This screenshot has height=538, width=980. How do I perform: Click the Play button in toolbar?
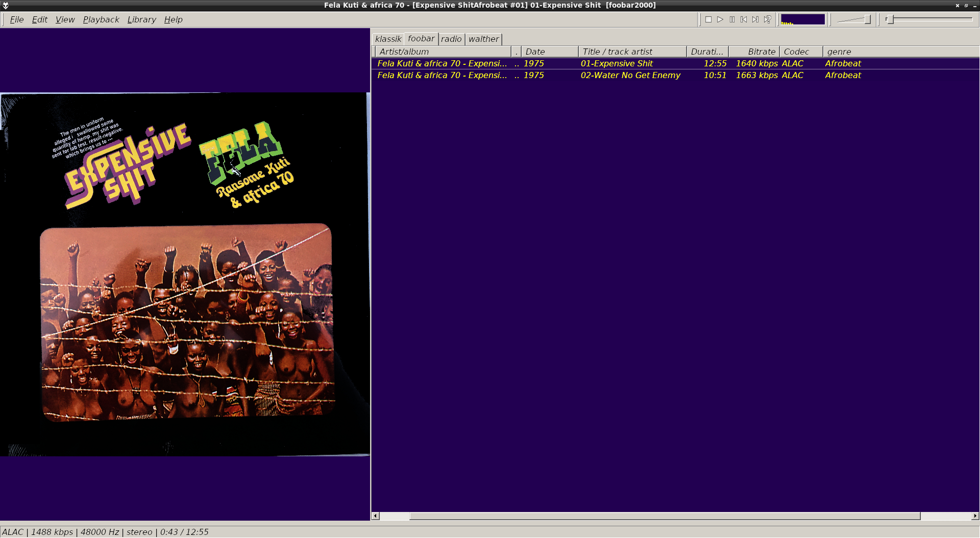tap(720, 19)
